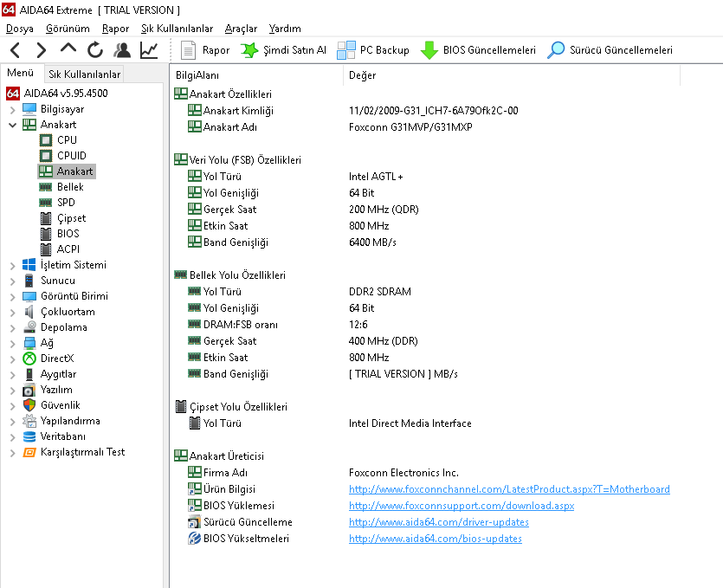The height and width of the screenshot is (588, 723).
Task: Go back with the left arrow toolbar icon
Action: point(16,50)
